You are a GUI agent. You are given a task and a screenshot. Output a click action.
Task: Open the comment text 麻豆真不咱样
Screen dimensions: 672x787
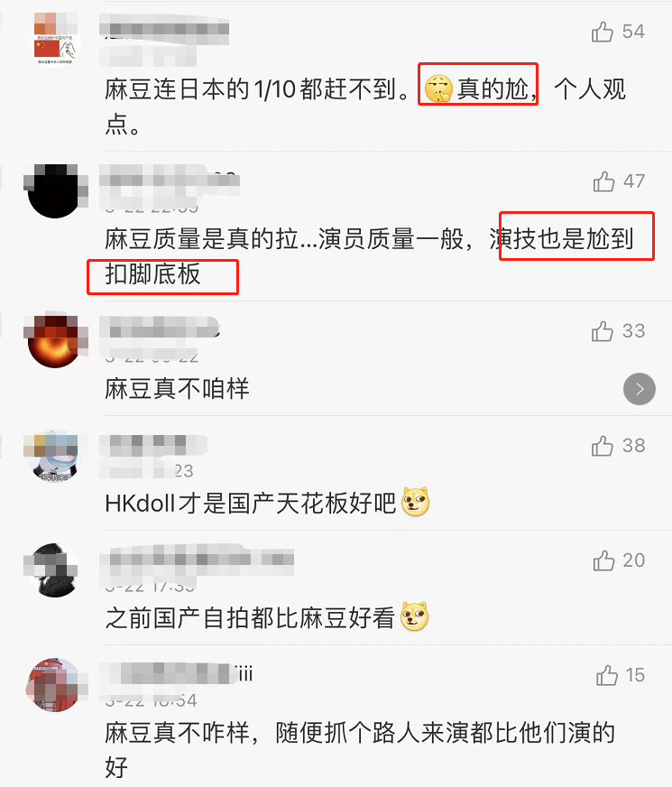point(177,389)
